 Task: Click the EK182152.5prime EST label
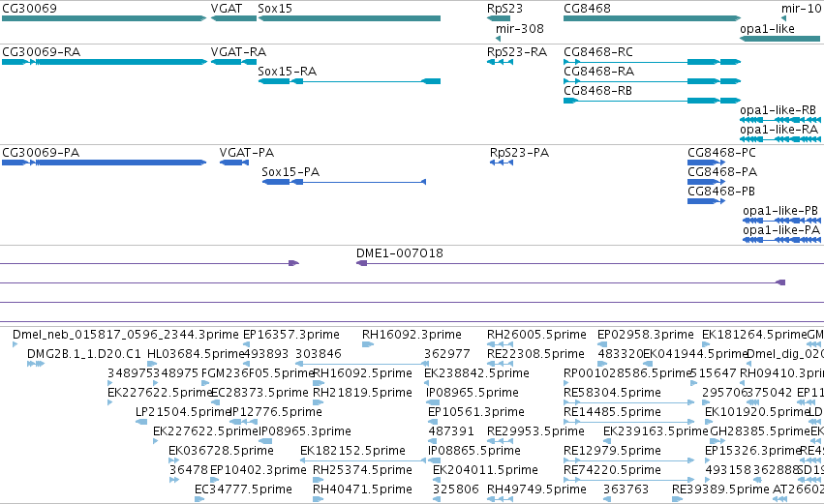click(353, 451)
